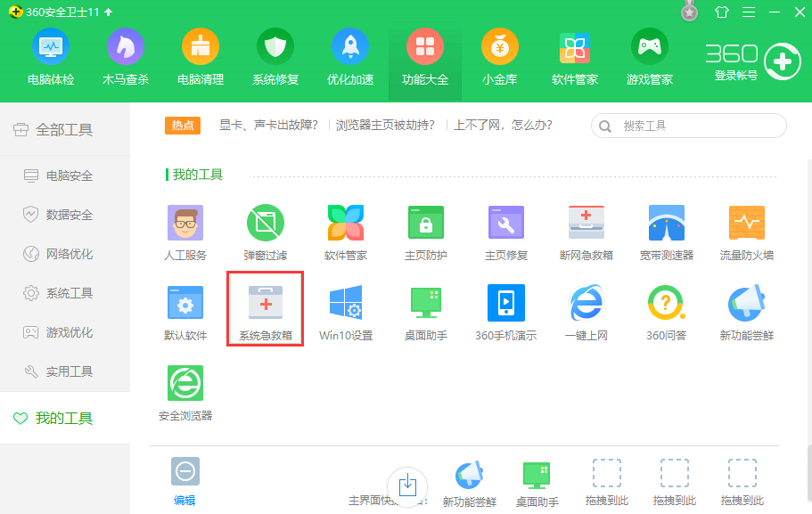
Task: Select 全部工具 in sidebar
Action: point(65,129)
